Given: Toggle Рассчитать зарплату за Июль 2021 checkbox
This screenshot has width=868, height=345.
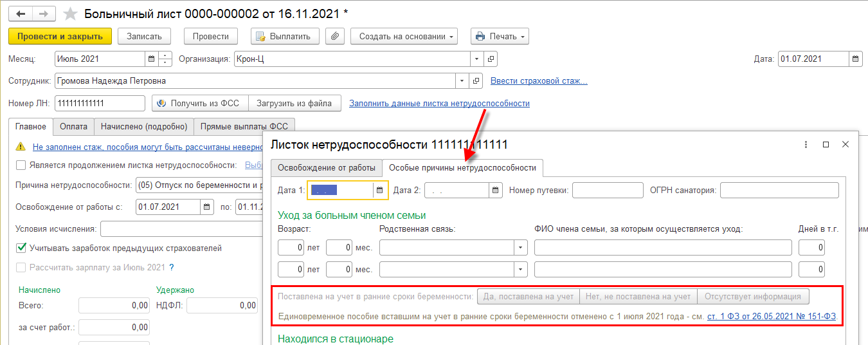Looking at the screenshot, I should pyautogui.click(x=21, y=267).
